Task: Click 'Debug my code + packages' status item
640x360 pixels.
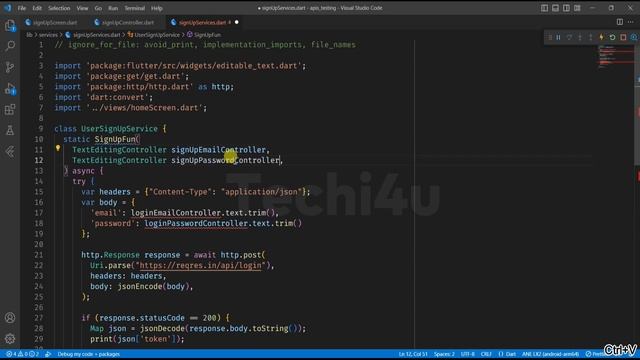Action: coord(89,354)
